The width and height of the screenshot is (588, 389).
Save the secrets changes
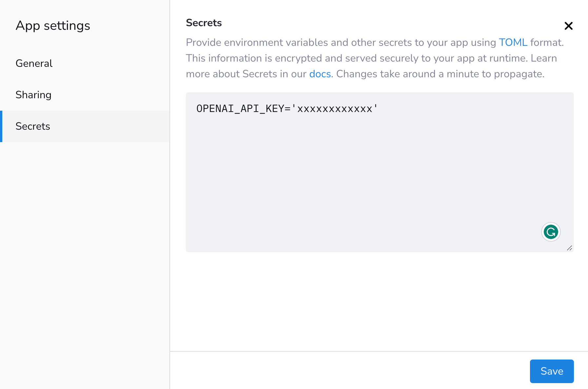point(552,371)
